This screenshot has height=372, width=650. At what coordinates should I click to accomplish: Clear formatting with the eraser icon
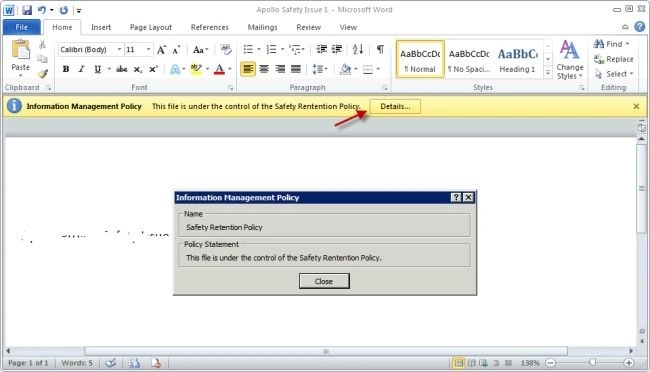coord(226,50)
